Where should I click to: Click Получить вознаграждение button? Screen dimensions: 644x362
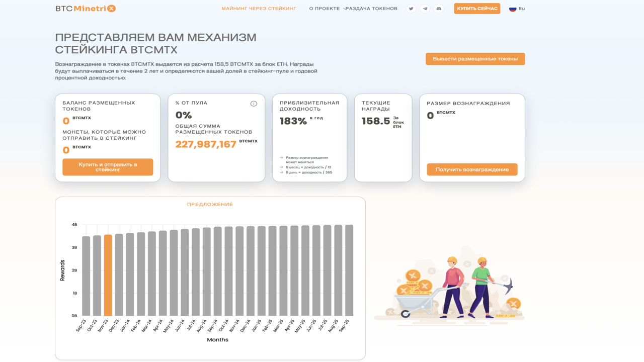[x=472, y=169]
